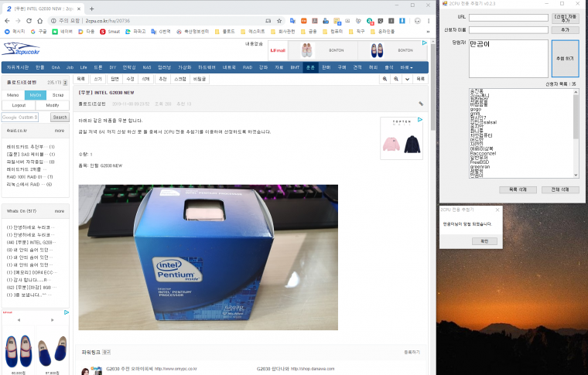The image size is (588, 375).
Task: Go back with Chrome's back arrow
Action: [7, 21]
